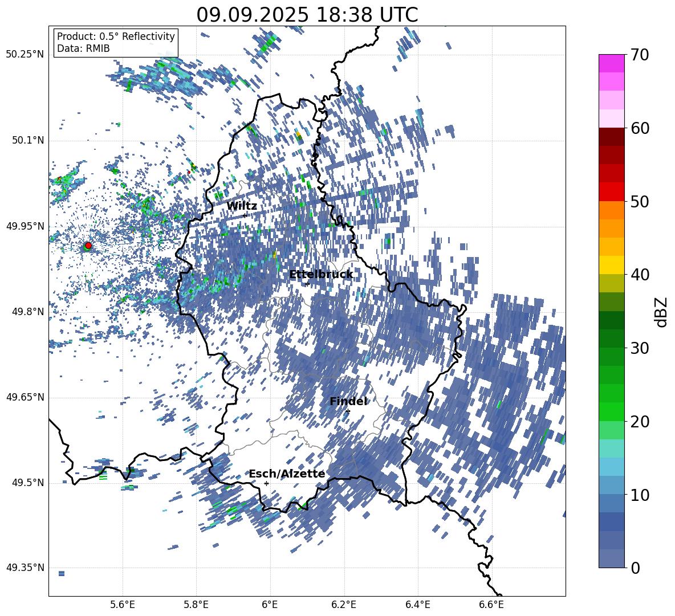Pick the orange colorbar segment below 50
Image resolution: width=675 pixels, height=616 pixels.
coord(611,210)
